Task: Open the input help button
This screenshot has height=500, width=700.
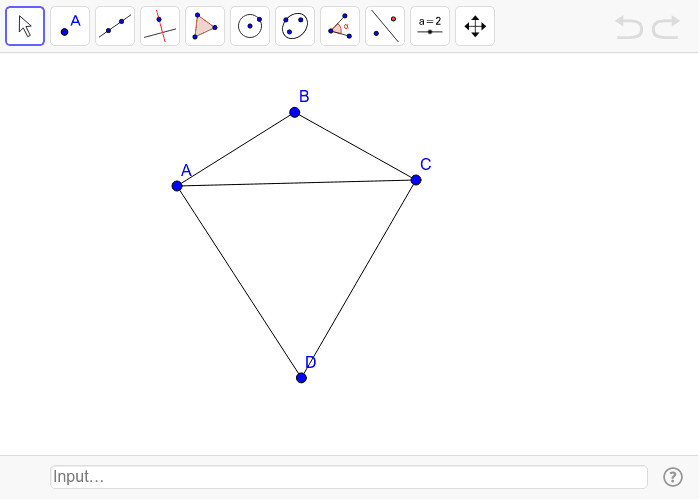Action: [x=673, y=477]
